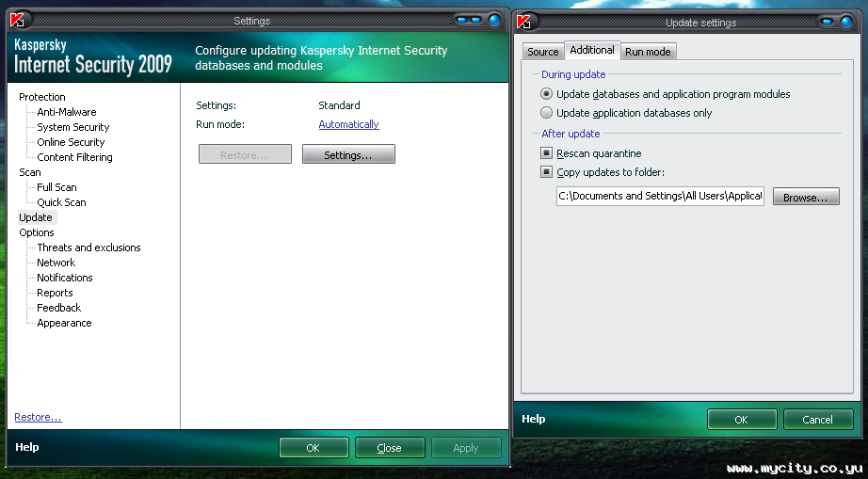The image size is (868, 479).
Task: Click the 'After update' group label
Action: click(x=571, y=134)
